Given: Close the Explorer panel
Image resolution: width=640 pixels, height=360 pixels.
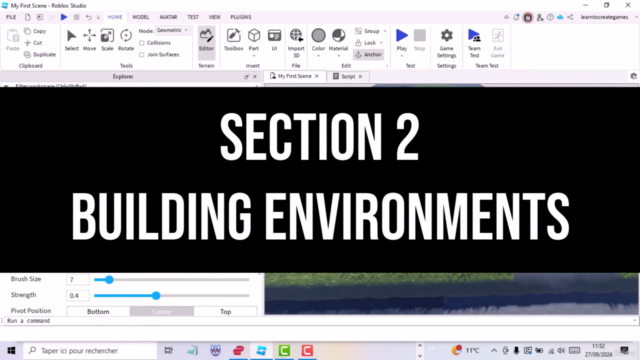Looking at the screenshot, I should (x=255, y=77).
